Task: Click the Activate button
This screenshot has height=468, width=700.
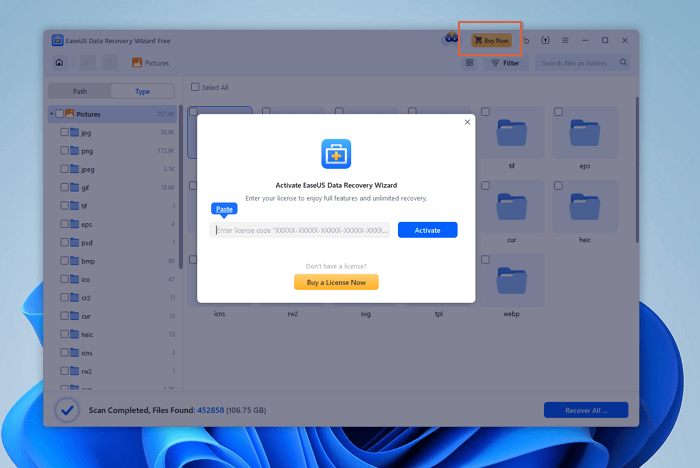Action: [x=427, y=230]
